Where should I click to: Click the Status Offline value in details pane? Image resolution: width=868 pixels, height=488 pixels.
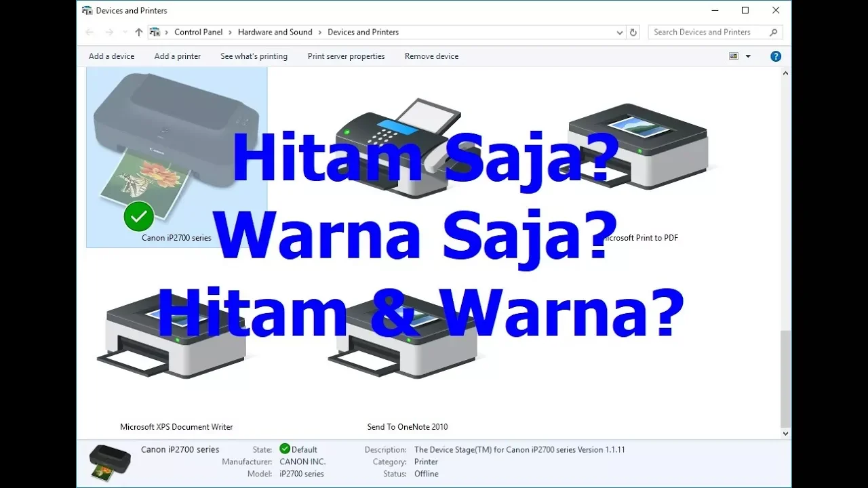[x=427, y=474]
